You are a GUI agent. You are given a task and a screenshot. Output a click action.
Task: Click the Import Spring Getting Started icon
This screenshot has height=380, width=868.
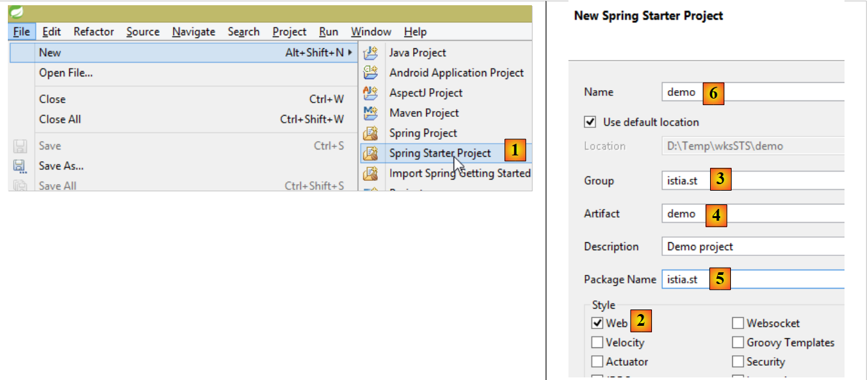pyautogui.click(x=371, y=174)
